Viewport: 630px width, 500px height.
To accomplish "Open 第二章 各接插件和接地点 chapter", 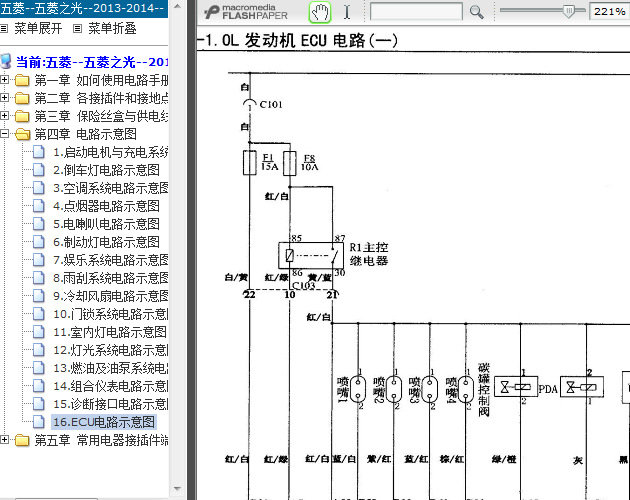I will [x=101, y=98].
